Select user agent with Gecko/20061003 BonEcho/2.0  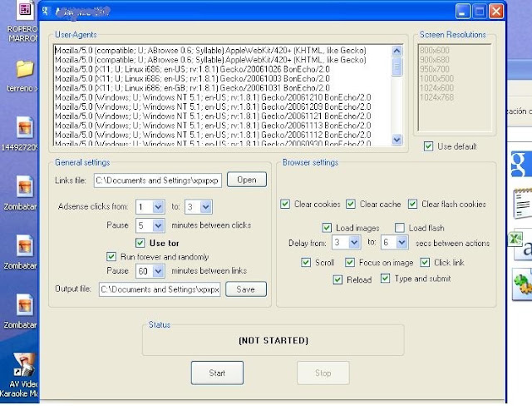coord(192,78)
